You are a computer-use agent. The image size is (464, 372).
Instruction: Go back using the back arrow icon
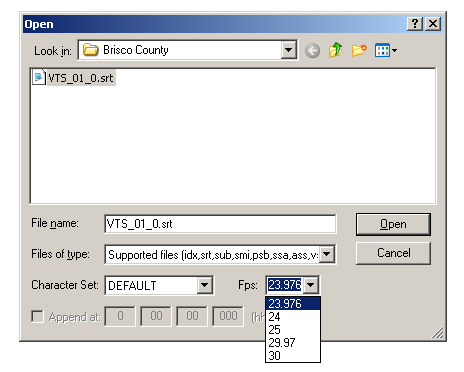312,51
